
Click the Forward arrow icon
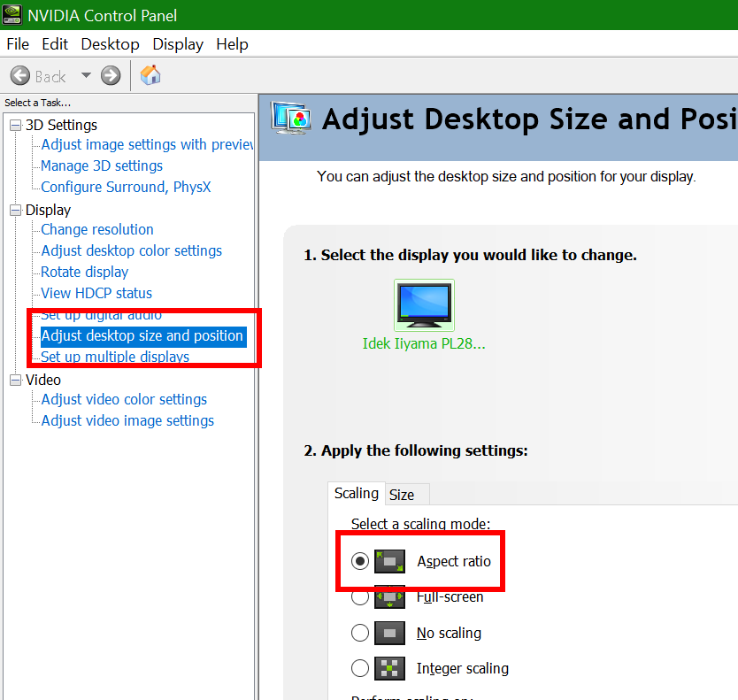point(111,75)
